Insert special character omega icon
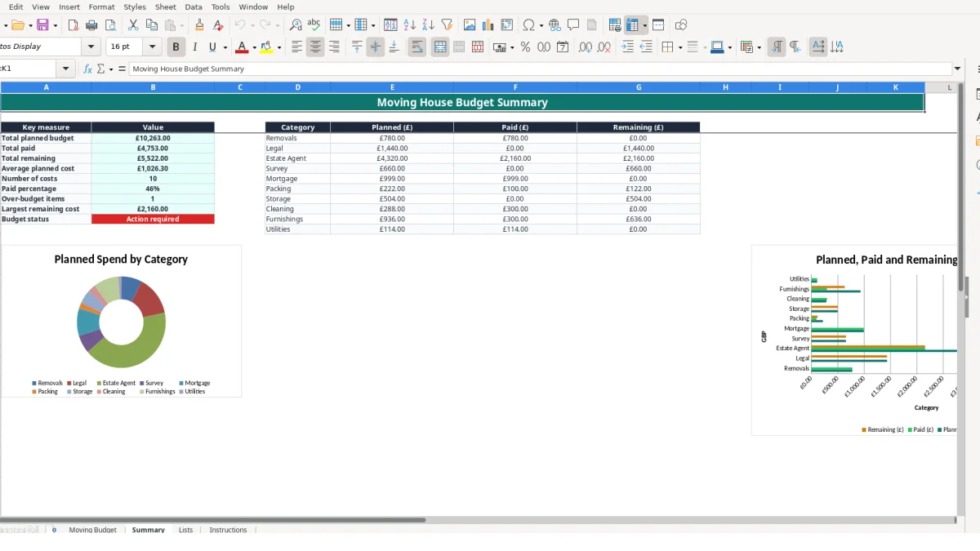The width and height of the screenshot is (980, 551). (529, 25)
